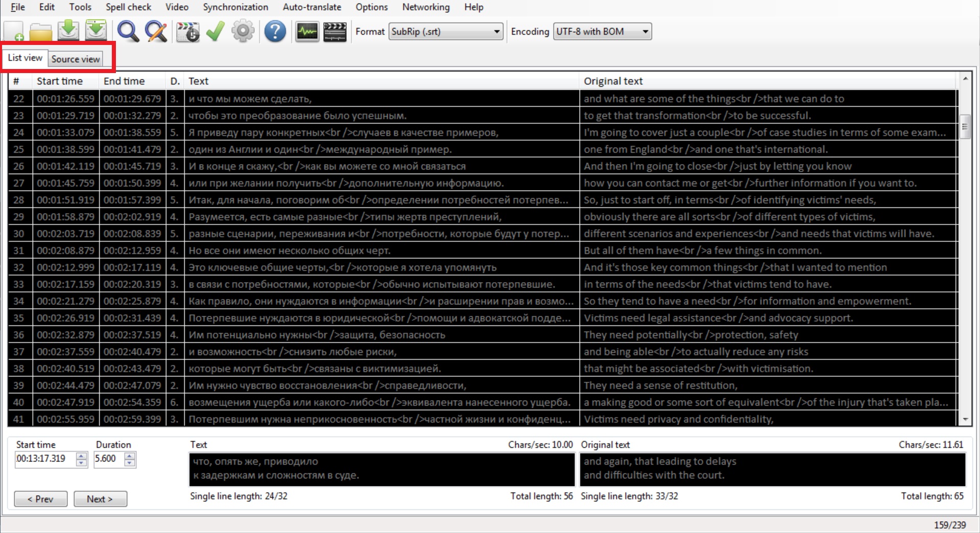Click the Next button

(100, 499)
